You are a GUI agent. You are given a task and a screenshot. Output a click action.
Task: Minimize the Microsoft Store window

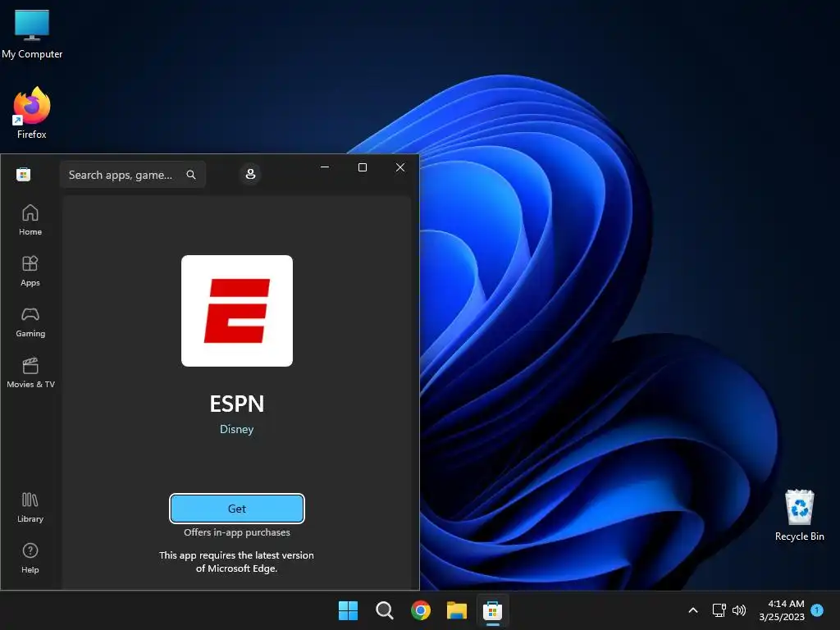click(325, 167)
